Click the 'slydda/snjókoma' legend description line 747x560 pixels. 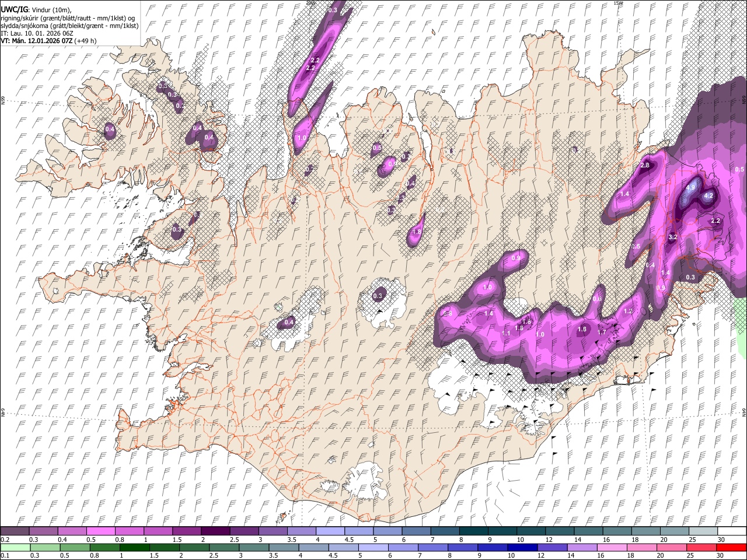pyautogui.click(x=69, y=26)
